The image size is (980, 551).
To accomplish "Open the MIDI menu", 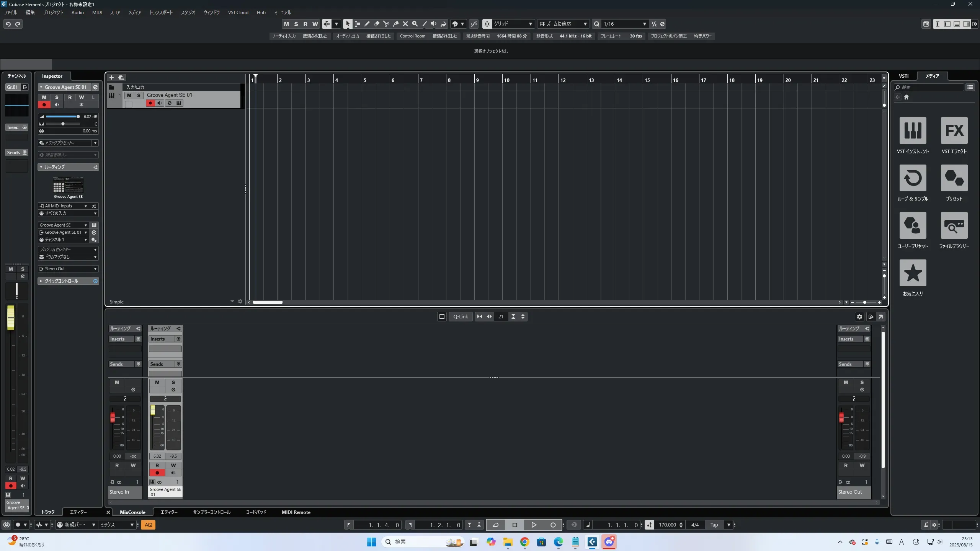I will point(97,12).
